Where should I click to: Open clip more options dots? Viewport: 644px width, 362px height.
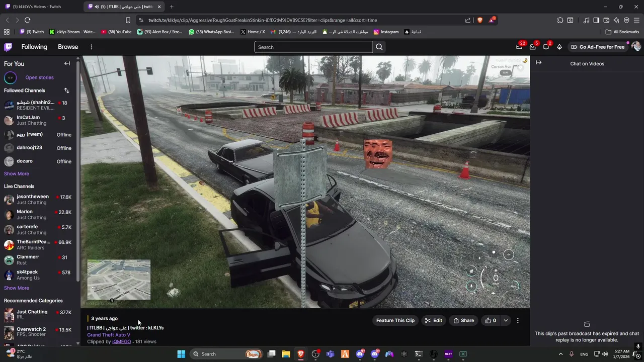pos(518,320)
